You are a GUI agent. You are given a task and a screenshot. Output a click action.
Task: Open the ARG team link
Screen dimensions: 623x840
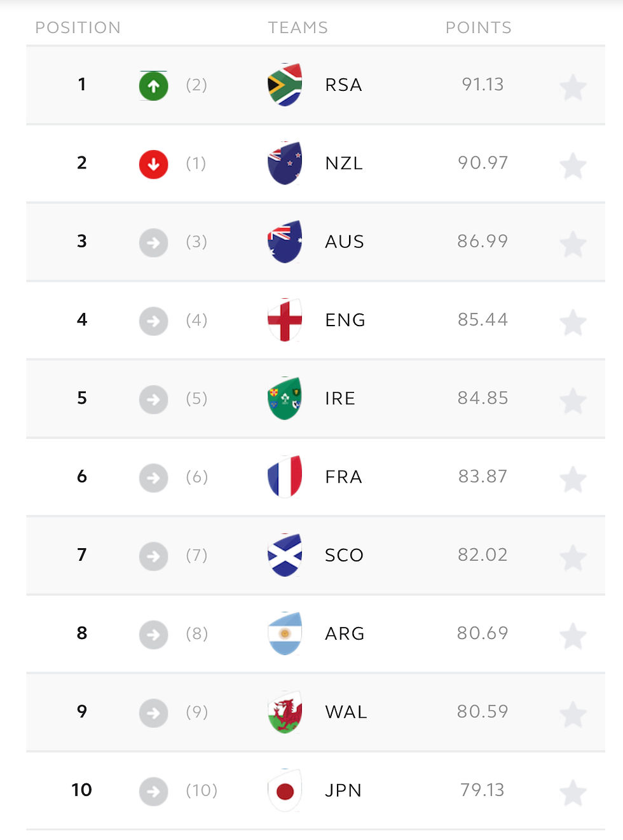[345, 633]
